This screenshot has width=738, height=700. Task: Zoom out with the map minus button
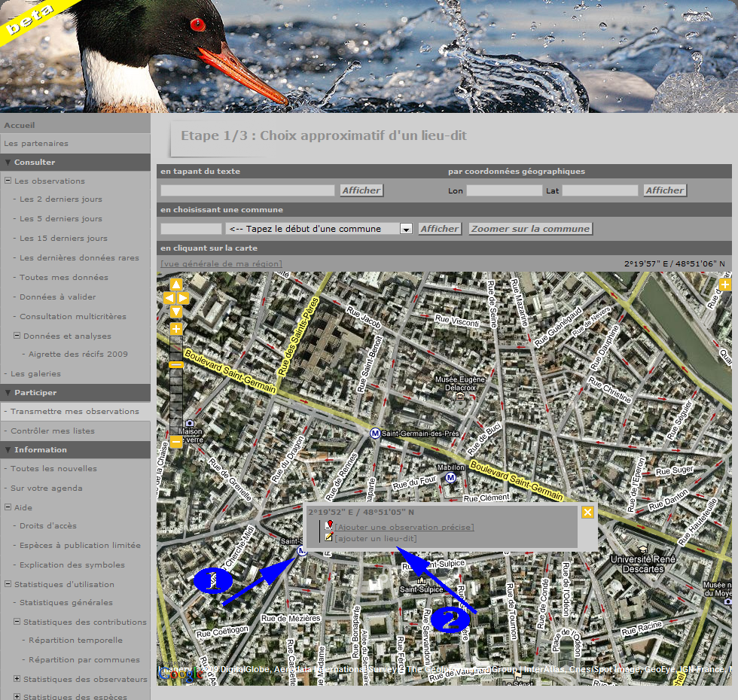(x=176, y=442)
